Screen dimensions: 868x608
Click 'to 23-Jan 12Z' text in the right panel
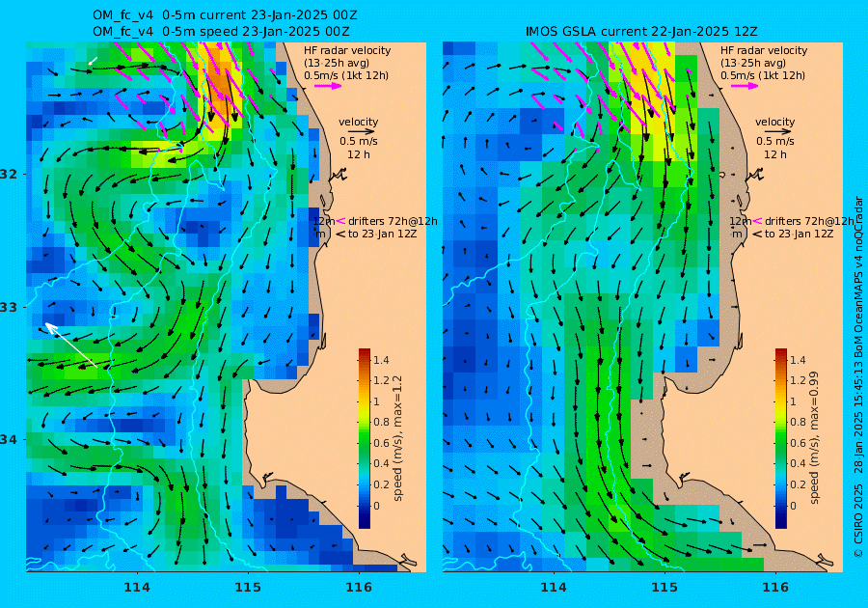coord(799,234)
